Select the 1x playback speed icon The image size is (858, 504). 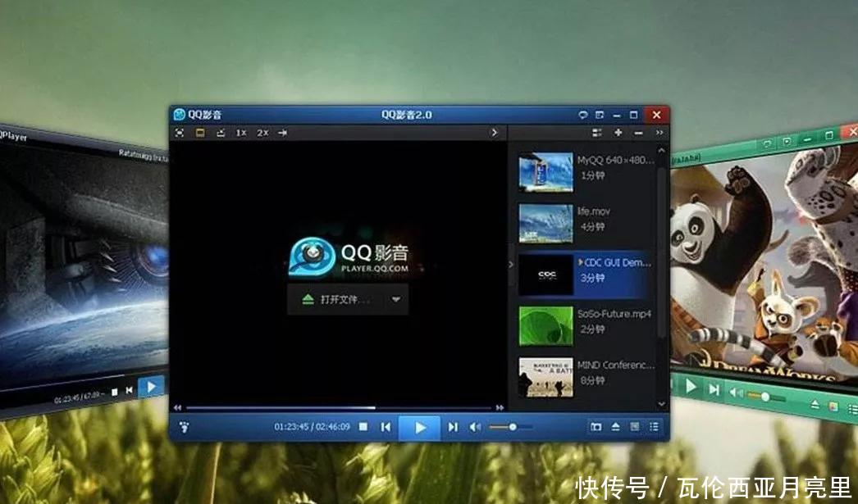(240, 132)
